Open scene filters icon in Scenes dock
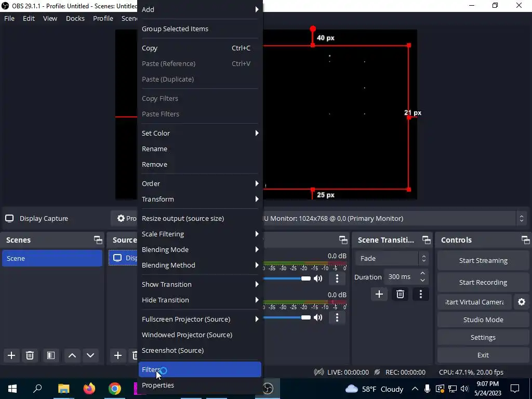Image resolution: width=532 pixels, height=399 pixels. click(51, 355)
